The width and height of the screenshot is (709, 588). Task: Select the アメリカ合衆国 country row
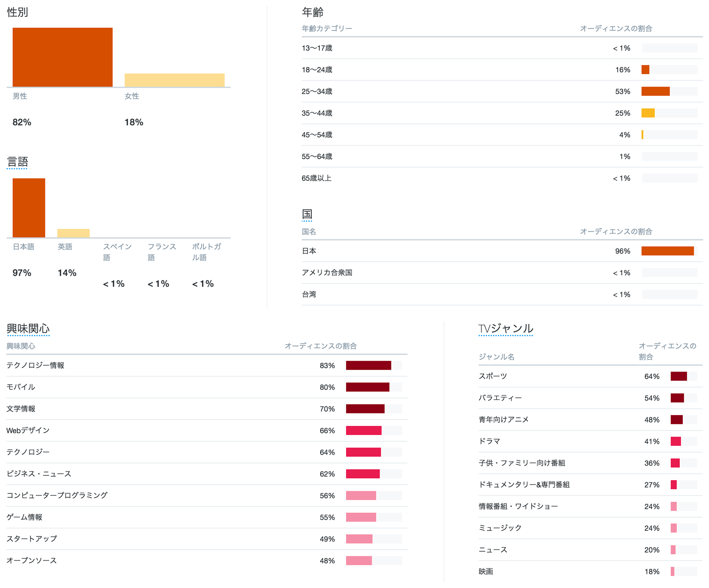pyautogui.click(x=327, y=273)
